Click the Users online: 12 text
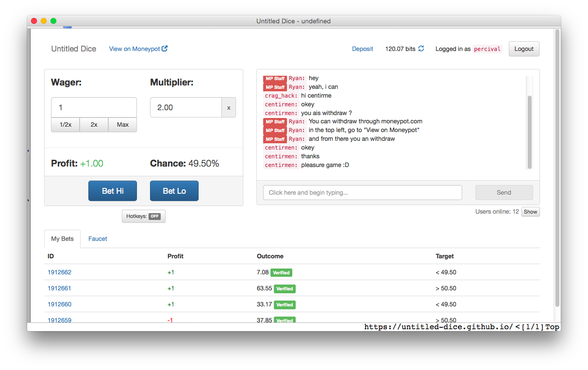Screen dimensions: 588x370 [497, 212]
